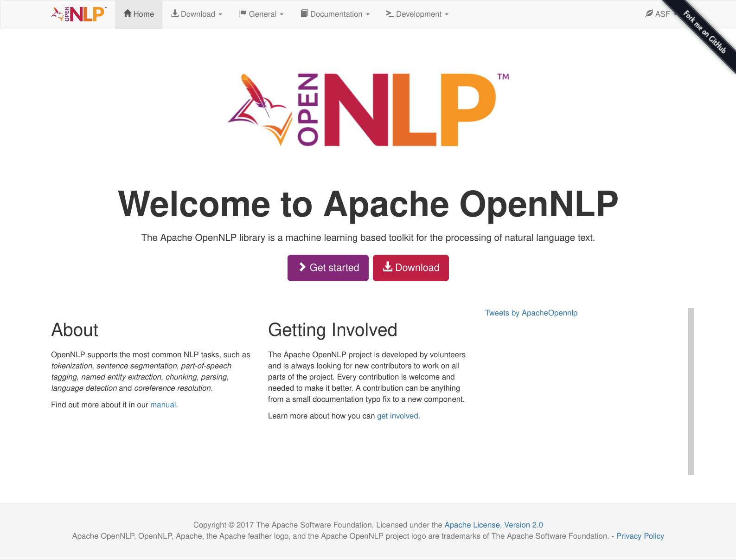Screen dimensions: 736x560
Task: Open the manual link
Action: pos(163,405)
